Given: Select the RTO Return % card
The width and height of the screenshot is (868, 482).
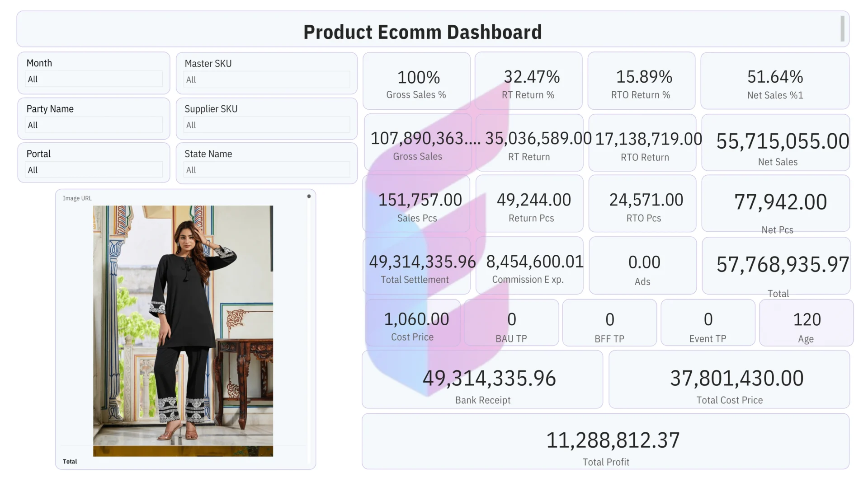Looking at the screenshot, I should point(641,81).
